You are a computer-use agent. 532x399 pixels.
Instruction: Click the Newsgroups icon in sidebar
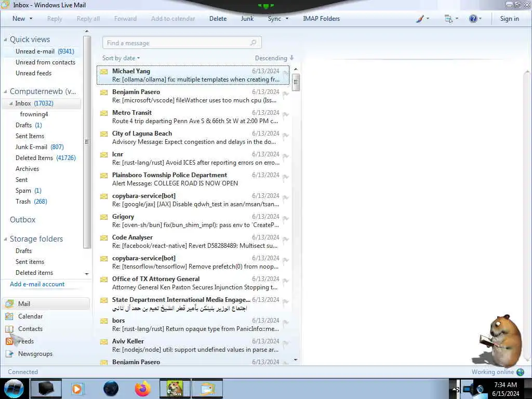pos(9,354)
